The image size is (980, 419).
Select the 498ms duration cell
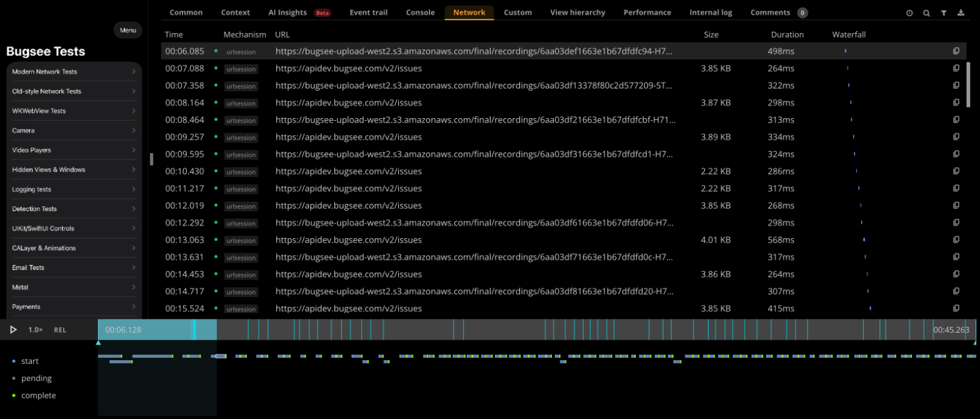tap(781, 51)
